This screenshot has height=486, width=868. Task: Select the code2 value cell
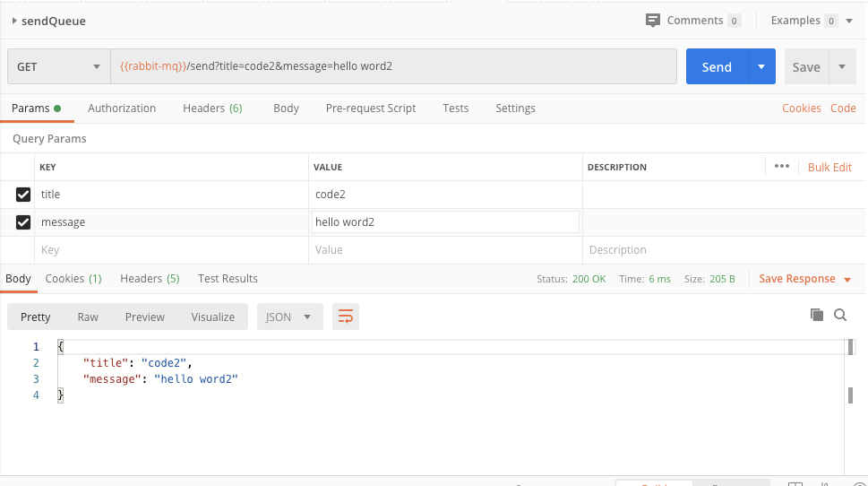pos(445,195)
